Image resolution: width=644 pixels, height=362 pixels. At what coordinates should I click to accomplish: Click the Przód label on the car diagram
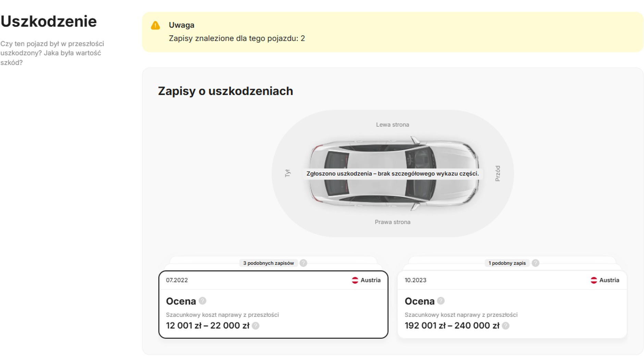pyautogui.click(x=499, y=173)
